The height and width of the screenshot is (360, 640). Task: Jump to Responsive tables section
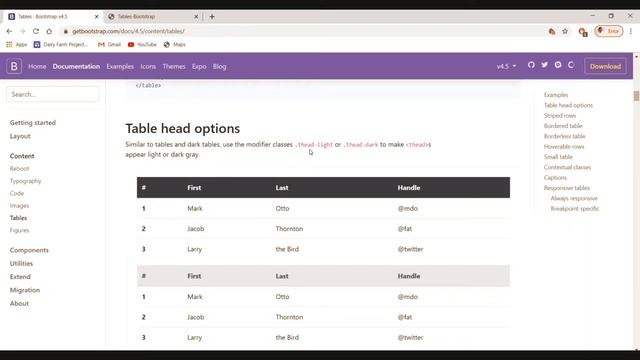point(567,188)
